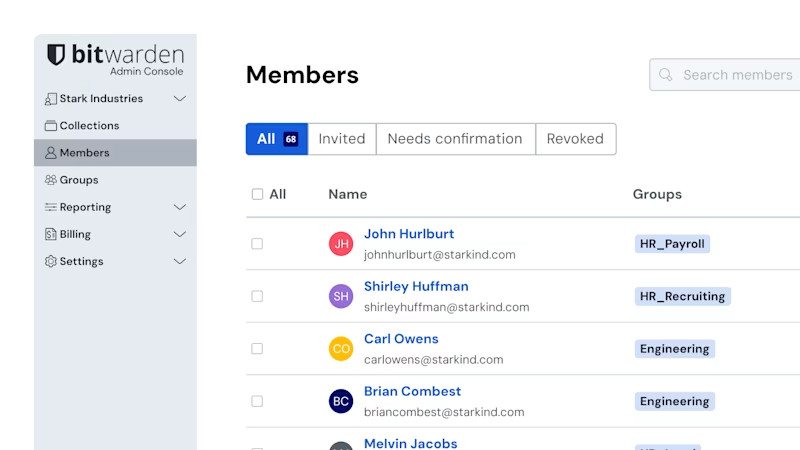Viewport: 800px width, 450px height.
Task: Click the Stark Industries organization icon
Action: [x=51, y=99]
